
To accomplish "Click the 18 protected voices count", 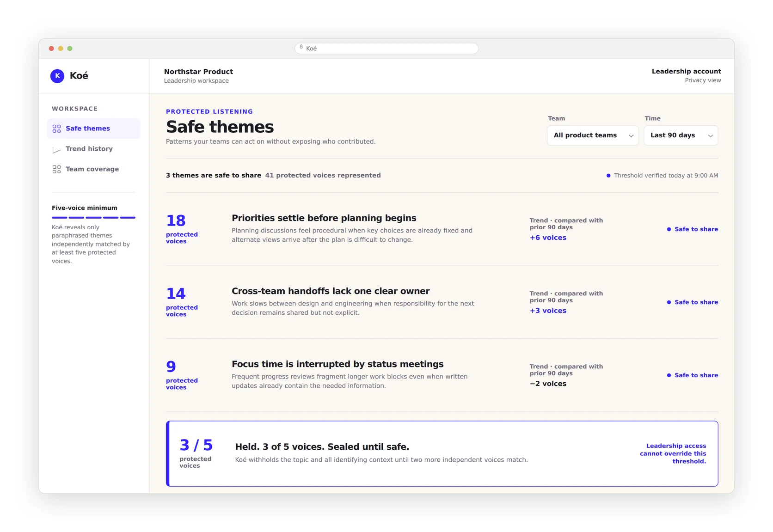I will [x=182, y=229].
